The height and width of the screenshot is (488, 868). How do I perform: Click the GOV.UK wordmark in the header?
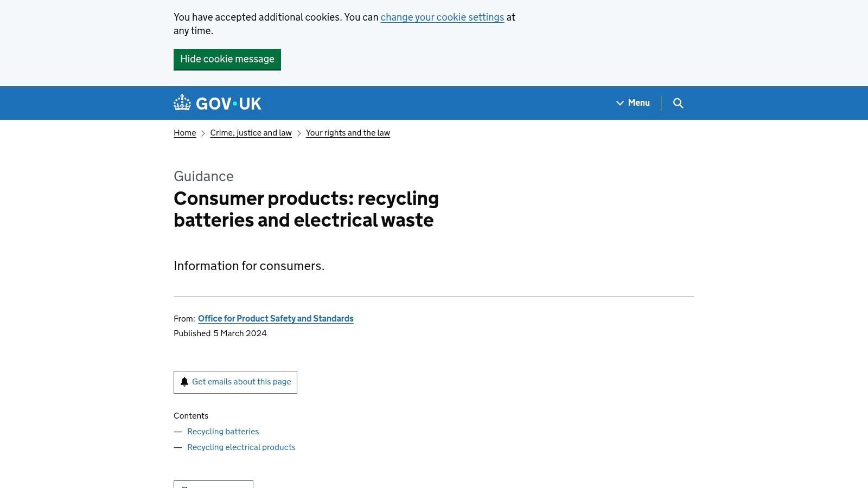[x=228, y=103]
